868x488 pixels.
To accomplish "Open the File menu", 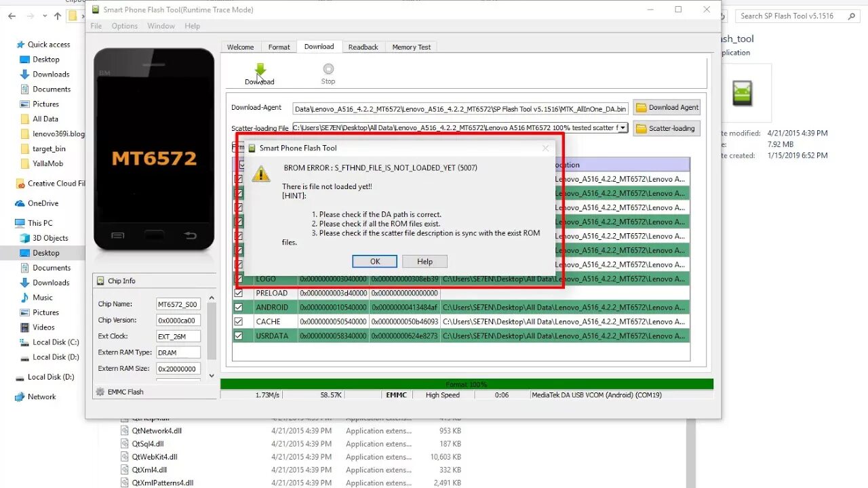I will 96,26.
